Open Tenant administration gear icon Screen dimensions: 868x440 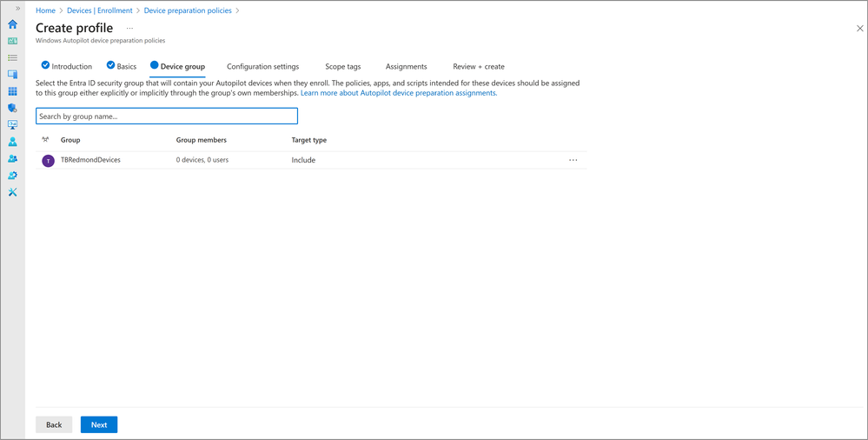pos(13,175)
